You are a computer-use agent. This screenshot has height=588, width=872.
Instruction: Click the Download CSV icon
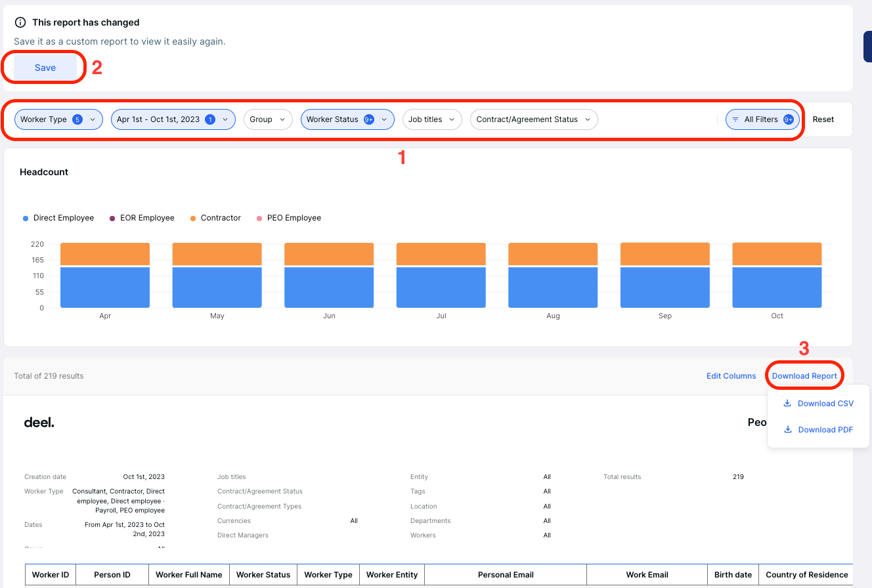click(x=787, y=402)
